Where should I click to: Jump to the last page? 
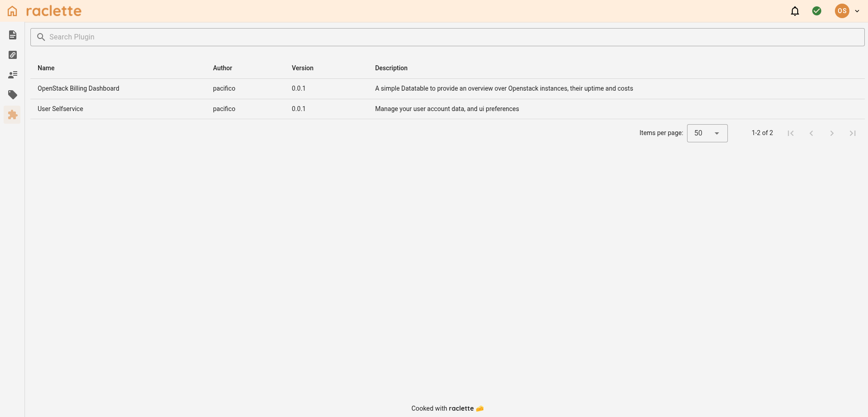click(852, 133)
